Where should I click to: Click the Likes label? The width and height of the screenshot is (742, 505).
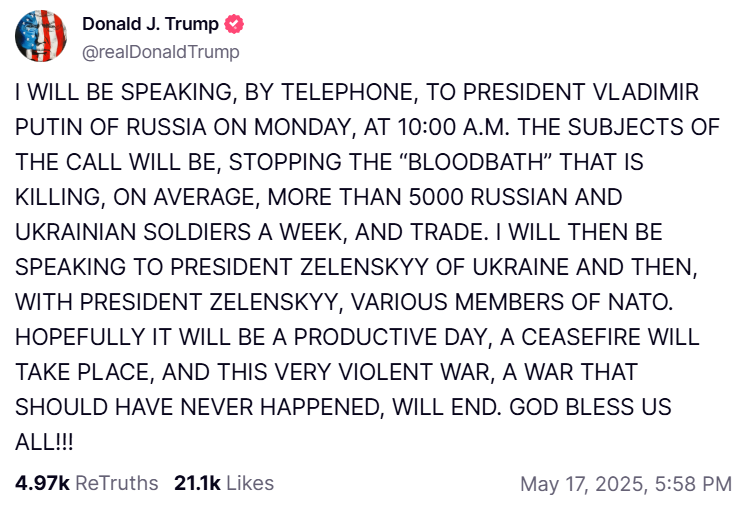pos(250,483)
